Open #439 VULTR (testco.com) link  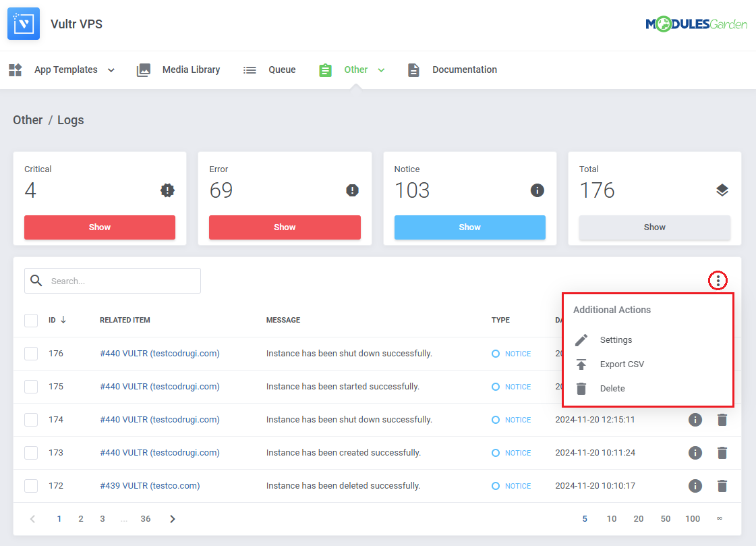(150, 486)
